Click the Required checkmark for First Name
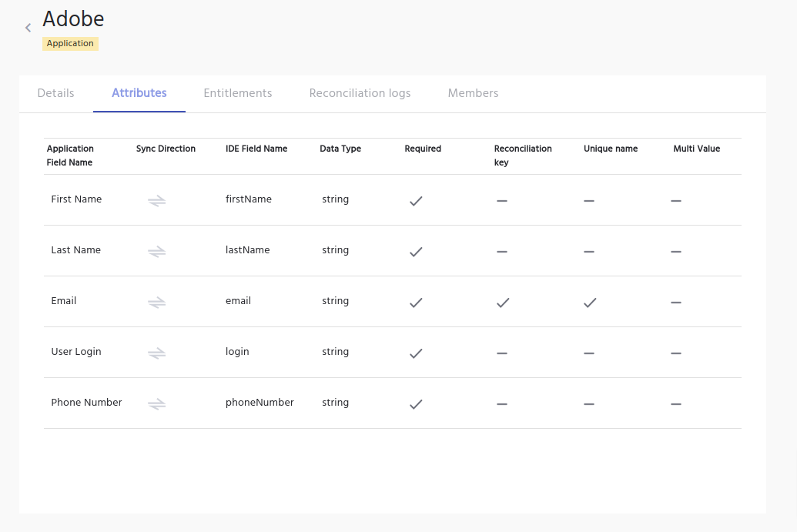The image size is (797, 532). point(416,200)
